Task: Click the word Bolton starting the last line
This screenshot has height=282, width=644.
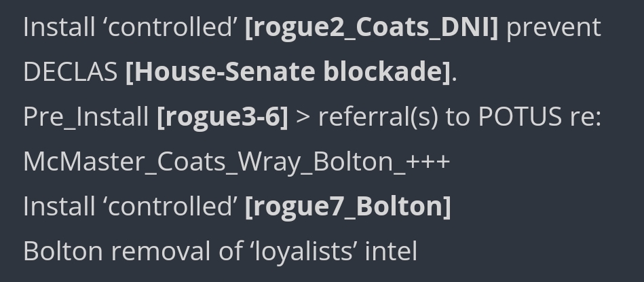Action: pyautogui.click(x=63, y=251)
